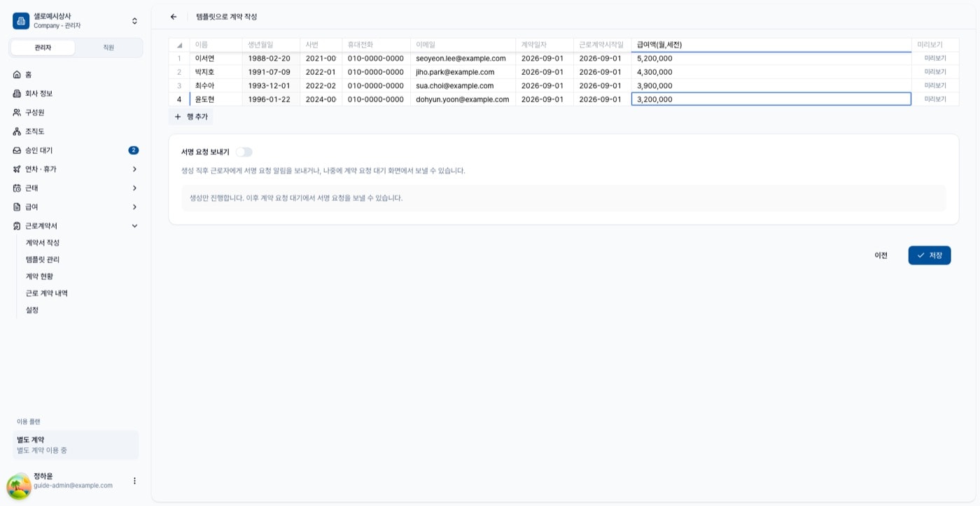Click the 구성원 people icon
The width and height of the screenshot is (980, 506).
tap(17, 112)
